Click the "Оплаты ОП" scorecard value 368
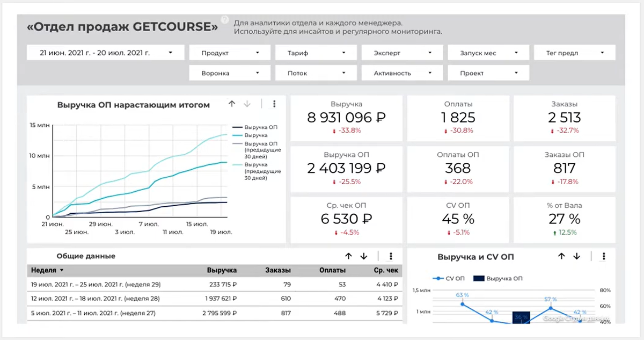 click(458, 169)
